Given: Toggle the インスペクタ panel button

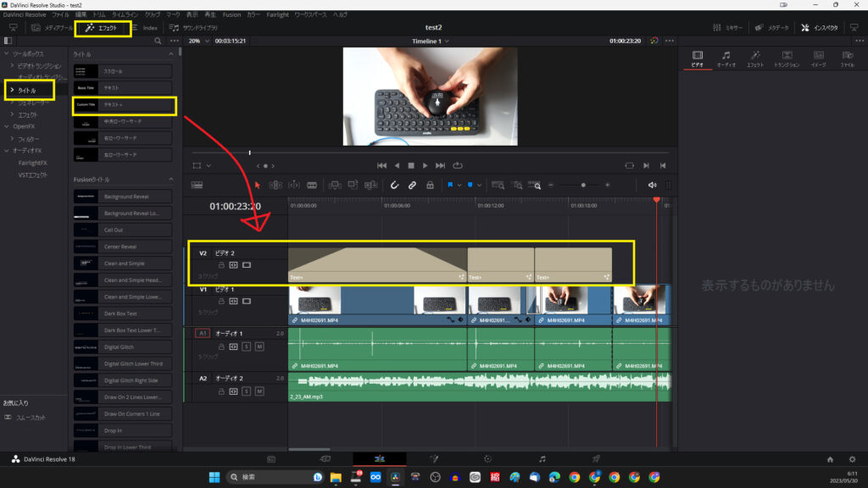Looking at the screenshot, I should [x=820, y=28].
